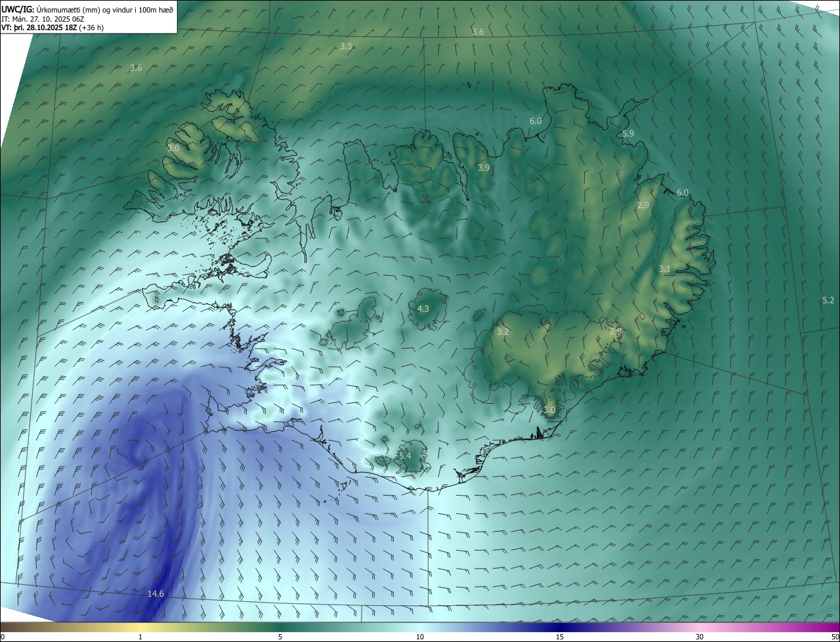This screenshot has height=642, width=840.
Task: Select the 5.4 value label
Action: point(404,456)
